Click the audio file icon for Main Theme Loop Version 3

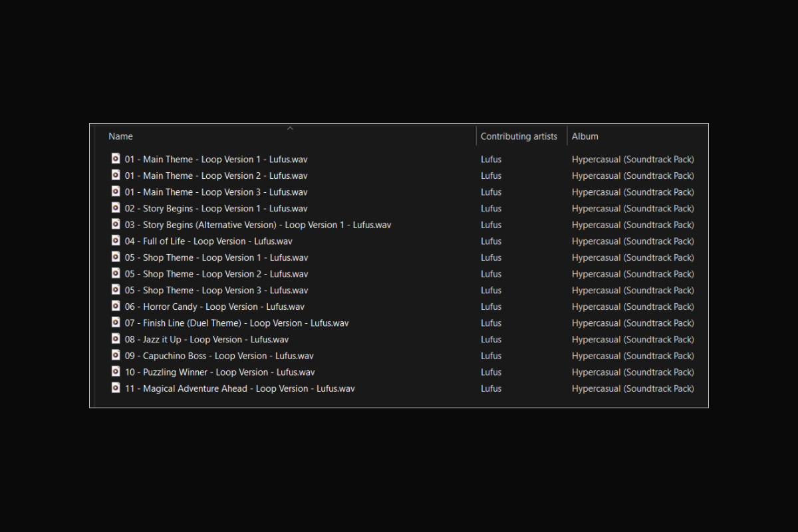(116, 192)
